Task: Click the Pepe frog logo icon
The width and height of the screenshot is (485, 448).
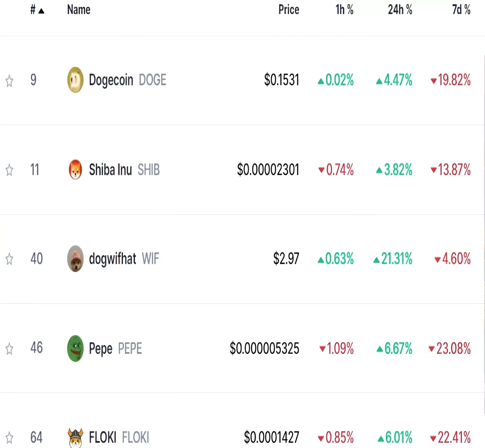Action: click(75, 348)
